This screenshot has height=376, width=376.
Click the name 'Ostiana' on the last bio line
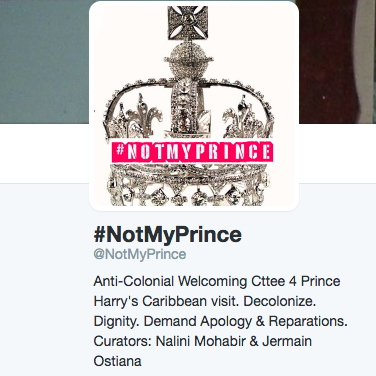(117, 361)
